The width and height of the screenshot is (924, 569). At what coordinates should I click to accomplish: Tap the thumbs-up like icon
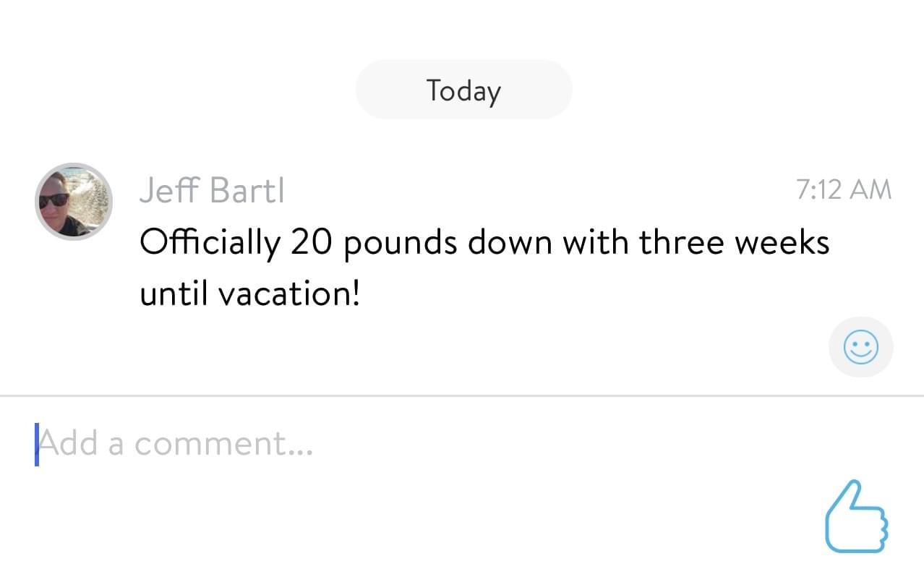point(857,517)
